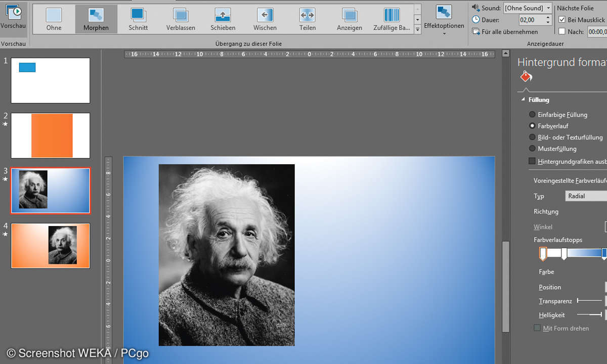607x364 pixels.
Task: Toggle the Mit Form drehen checkbox
Action: coord(537,328)
